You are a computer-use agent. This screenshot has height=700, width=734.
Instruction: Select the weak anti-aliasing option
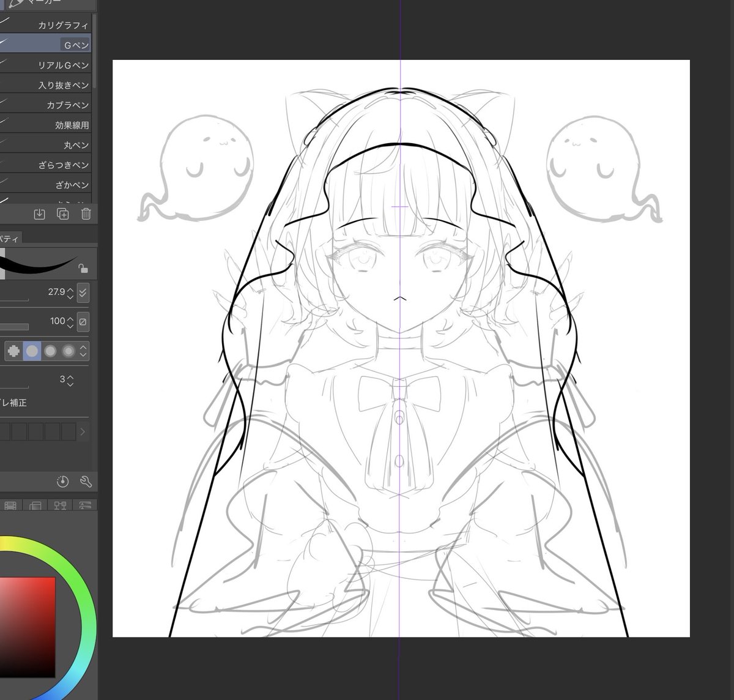point(32,351)
